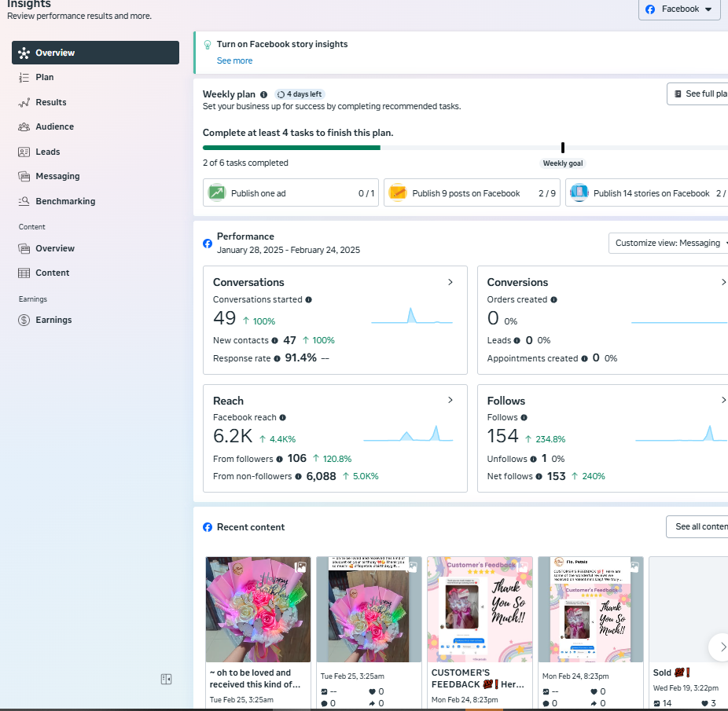This screenshot has width=728, height=711.
Task: Click info icon next to Conversations started
Action: pyautogui.click(x=309, y=300)
